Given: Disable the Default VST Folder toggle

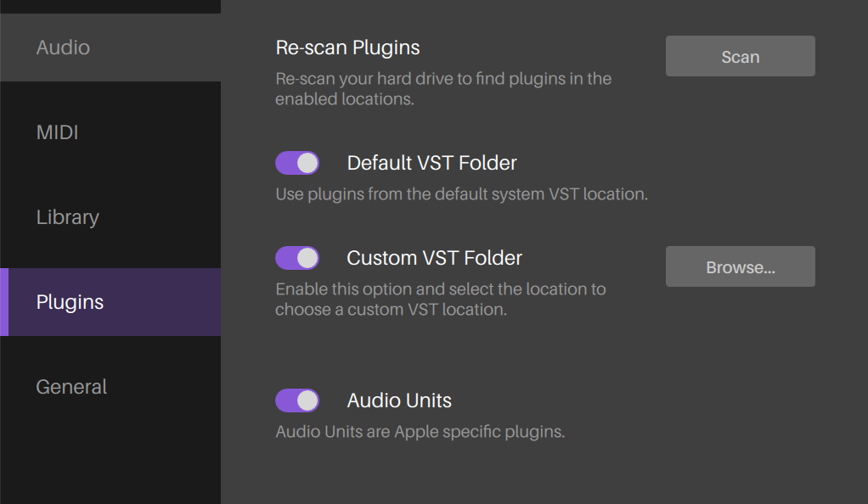Looking at the screenshot, I should pos(297,163).
